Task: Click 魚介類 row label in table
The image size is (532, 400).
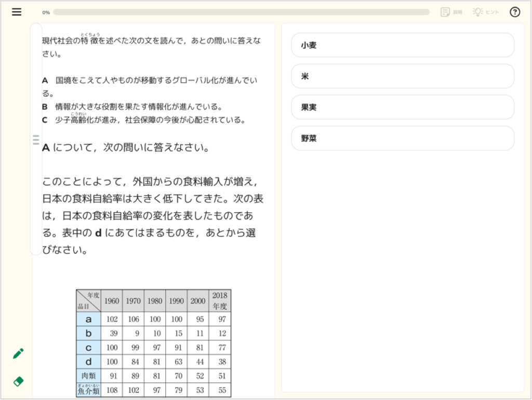Action: click(x=88, y=390)
